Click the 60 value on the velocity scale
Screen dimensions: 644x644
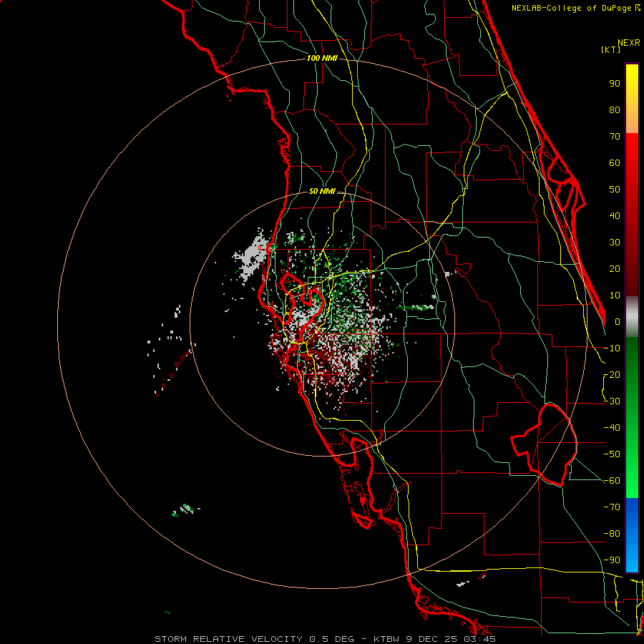[615, 162]
